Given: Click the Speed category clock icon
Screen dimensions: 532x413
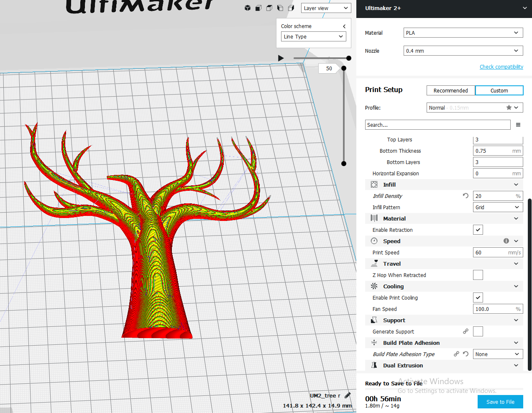Looking at the screenshot, I should [374, 241].
